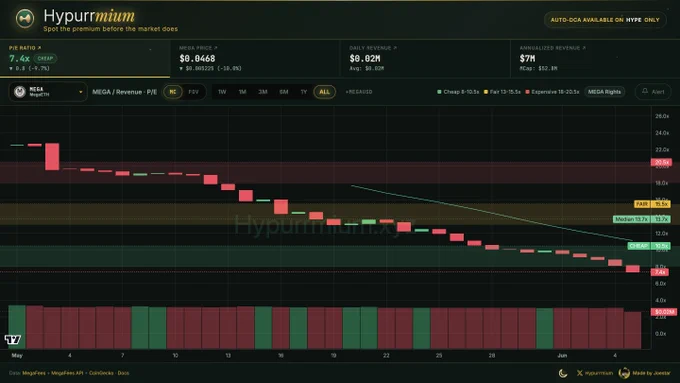680x383 pixels.
Task: Toggle dark mode with the moon icon
Action: click(x=563, y=373)
